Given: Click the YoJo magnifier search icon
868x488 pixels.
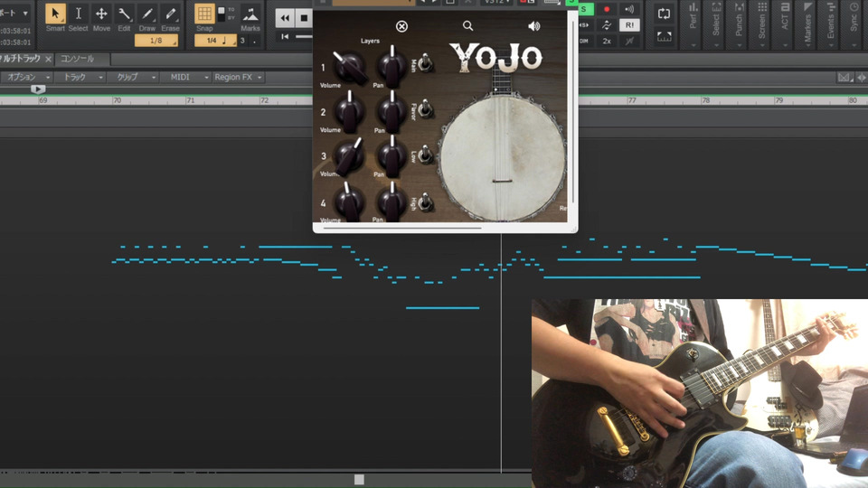Looking at the screenshot, I should (467, 26).
